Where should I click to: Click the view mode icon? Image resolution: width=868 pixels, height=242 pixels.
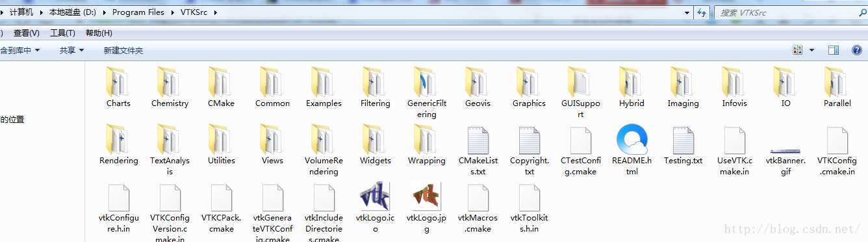pos(798,50)
